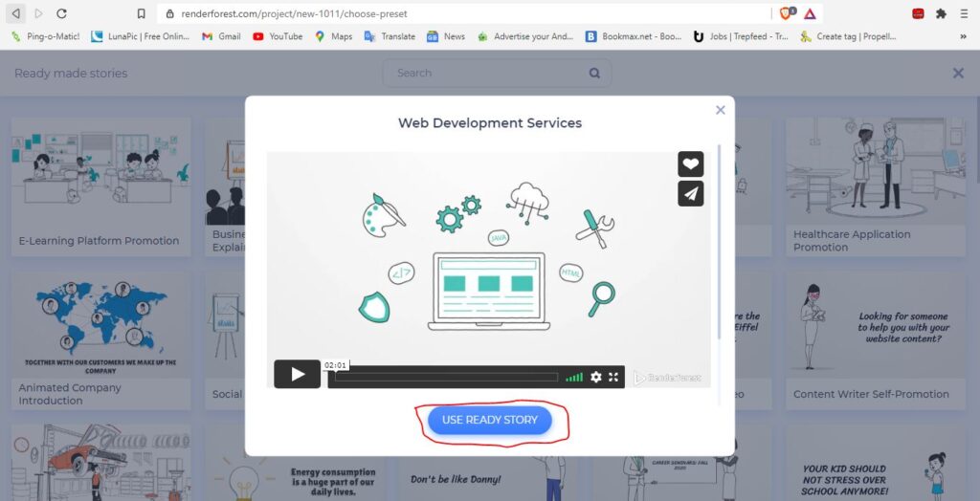
Task: Open the browser main menu icon
Action: (964, 13)
